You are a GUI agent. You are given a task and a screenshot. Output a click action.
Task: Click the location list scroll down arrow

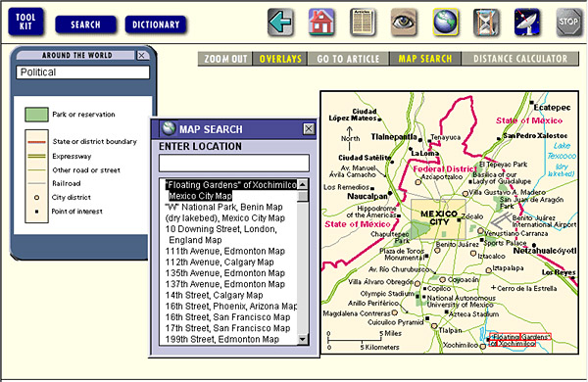302,340
